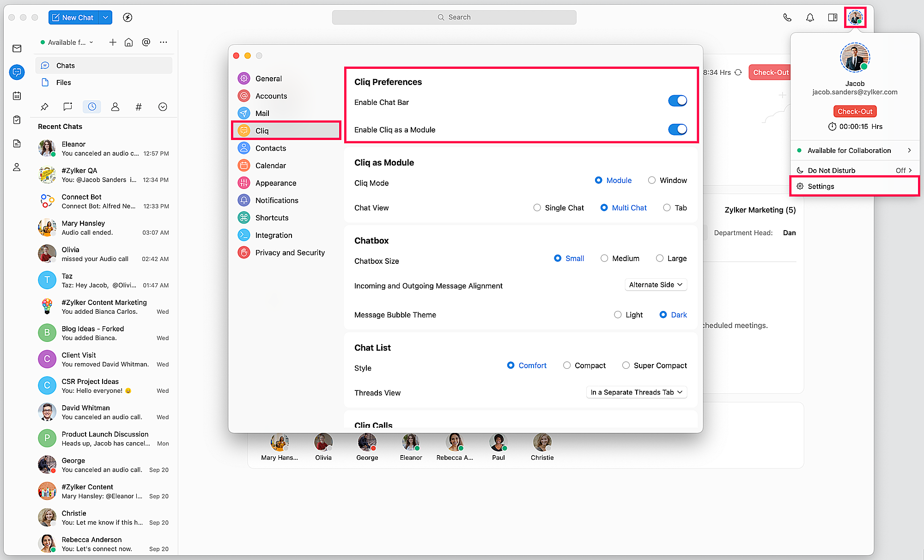Open the notifications bell icon
924x560 pixels.
810,18
